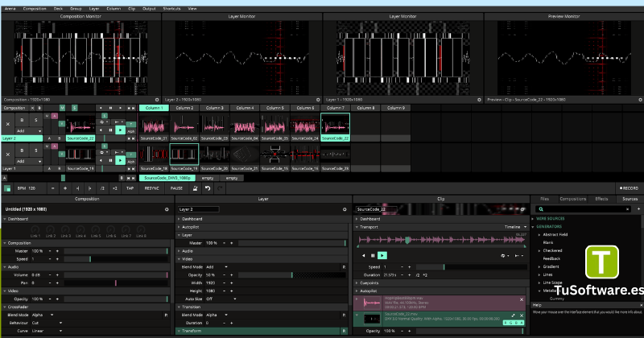Adjust the Composition Speed slider
Image resolution: width=644 pixels, height=338 pixels.
(x=116, y=259)
